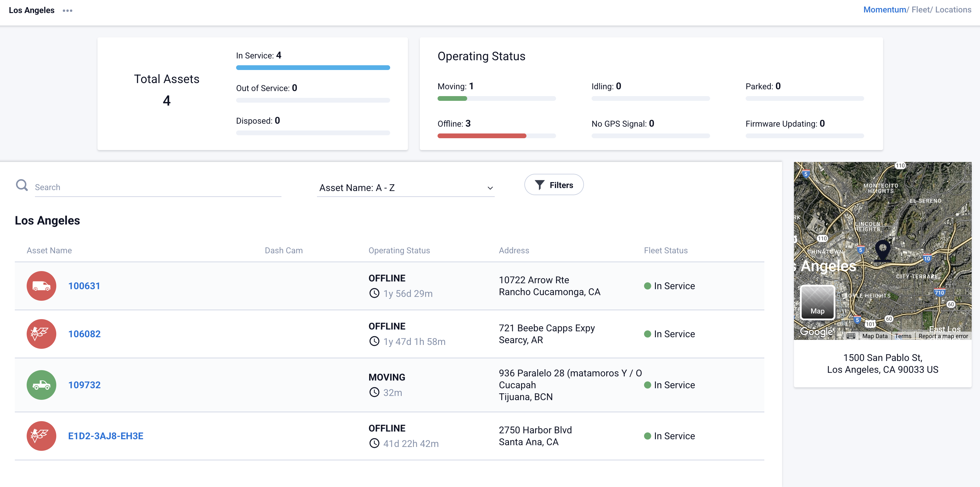The width and height of the screenshot is (980, 487).
Task: Open the three-dots menu beside Los Angeles
Action: (x=67, y=11)
